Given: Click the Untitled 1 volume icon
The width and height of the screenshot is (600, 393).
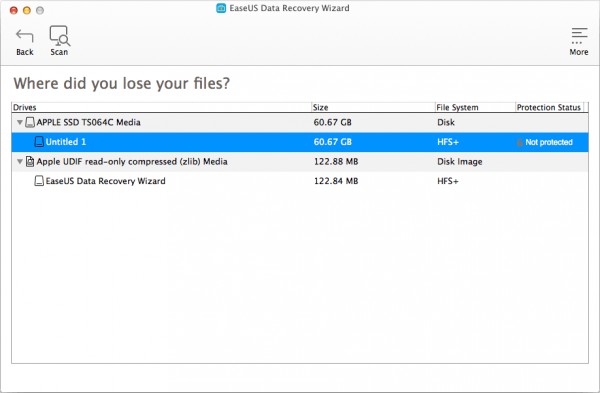Looking at the screenshot, I should click(x=39, y=142).
